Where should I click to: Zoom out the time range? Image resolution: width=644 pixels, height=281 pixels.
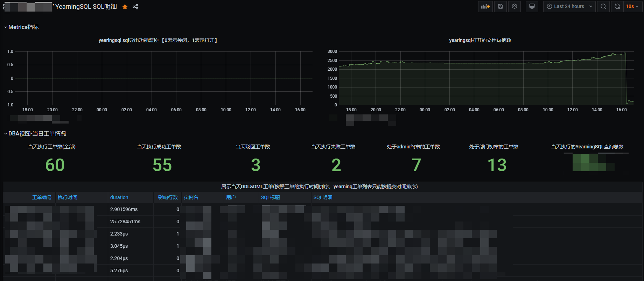click(603, 6)
